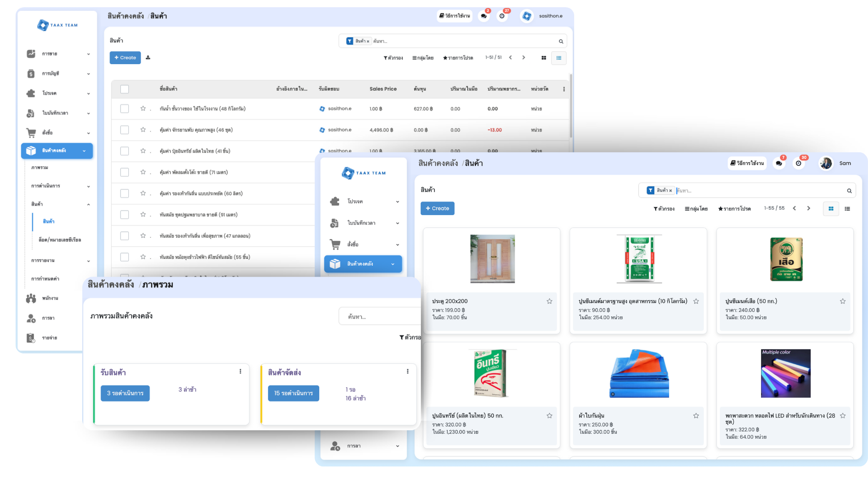The height and width of the screenshot is (489, 868).
Task: Expand การลา chevron in front sidebar
Action: click(397, 446)
